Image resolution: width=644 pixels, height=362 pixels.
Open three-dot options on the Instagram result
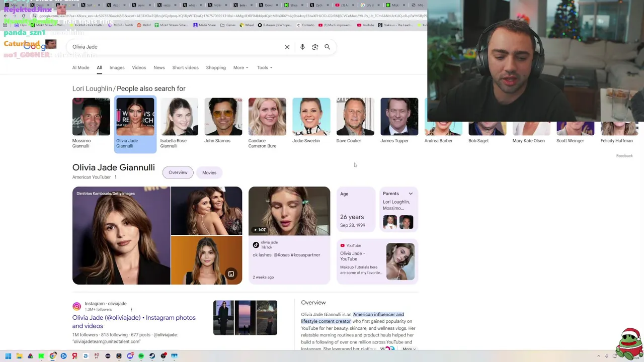click(x=131, y=309)
